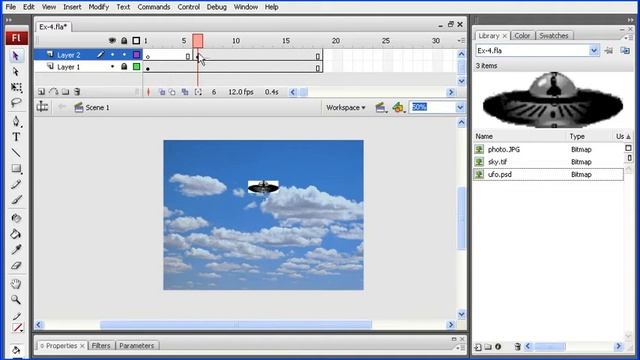This screenshot has height=360, width=640.
Task: Open modify onion markers menu
Action: (x=198, y=92)
